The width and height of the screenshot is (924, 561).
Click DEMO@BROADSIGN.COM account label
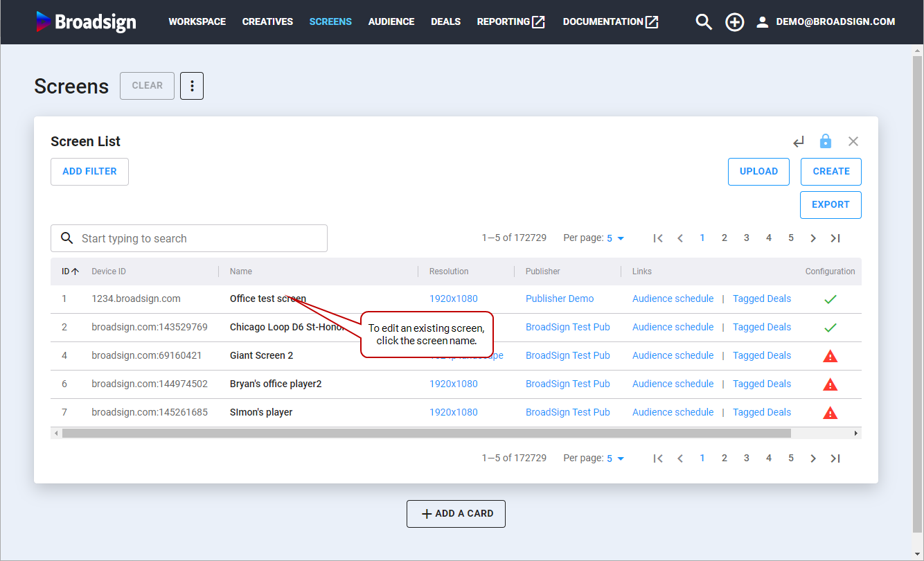[x=835, y=22]
